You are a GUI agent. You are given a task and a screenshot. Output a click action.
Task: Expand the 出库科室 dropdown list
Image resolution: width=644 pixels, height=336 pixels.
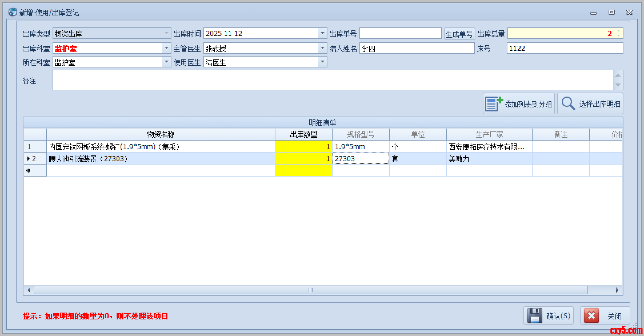click(166, 48)
